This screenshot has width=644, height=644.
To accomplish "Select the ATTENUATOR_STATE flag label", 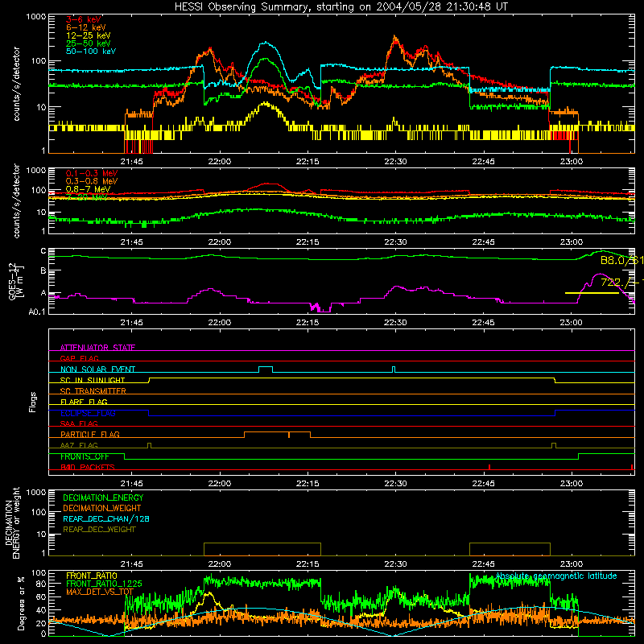I will [x=97, y=348].
